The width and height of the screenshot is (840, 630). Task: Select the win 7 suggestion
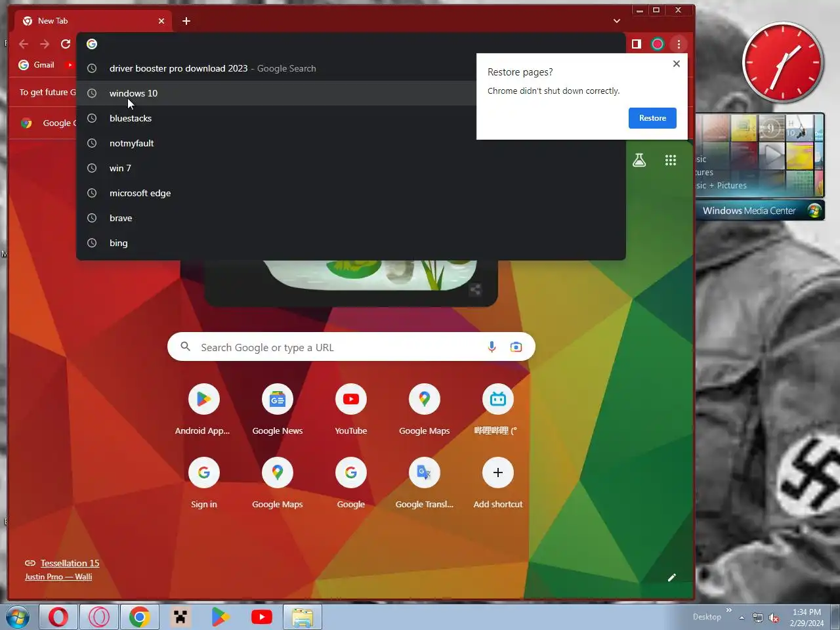point(351,168)
